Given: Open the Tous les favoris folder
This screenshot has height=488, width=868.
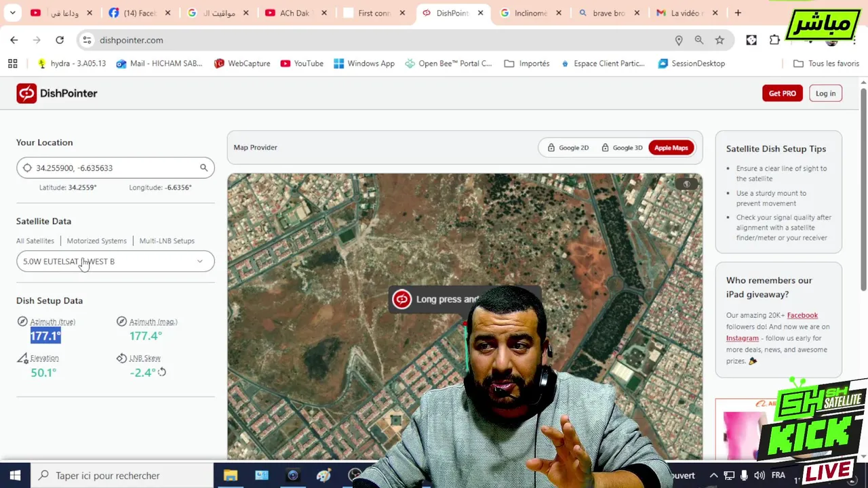Looking at the screenshot, I should pos(826,63).
